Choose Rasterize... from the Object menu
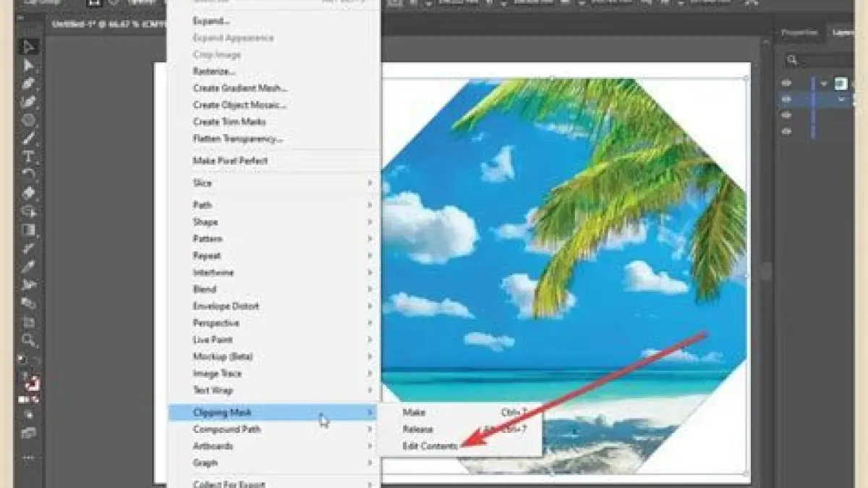The height and width of the screenshot is (488, 868). [214, 72]
